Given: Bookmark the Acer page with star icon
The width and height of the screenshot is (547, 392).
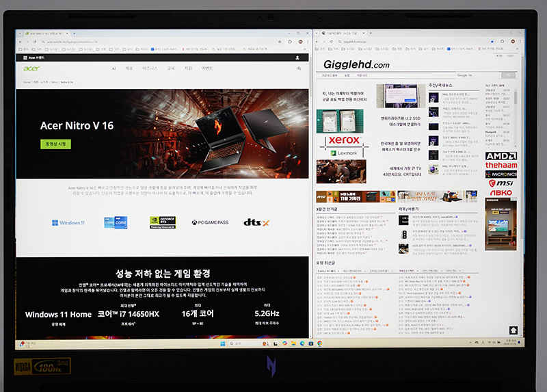Looking at the screenshot, I should coord(280,42).
